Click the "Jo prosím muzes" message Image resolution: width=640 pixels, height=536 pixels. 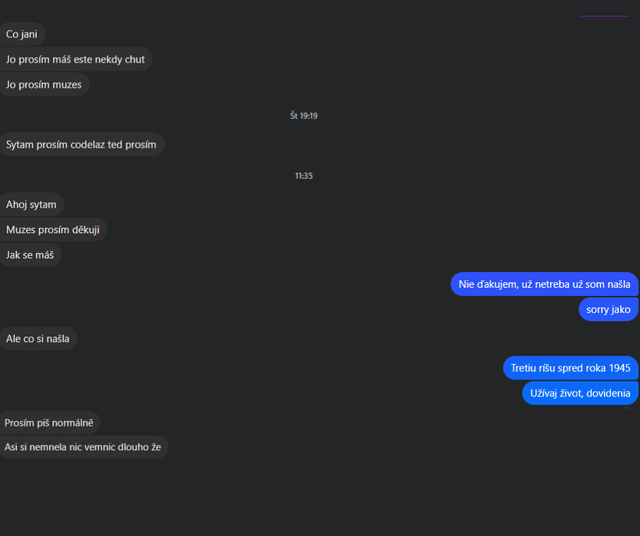coord(44,85)
